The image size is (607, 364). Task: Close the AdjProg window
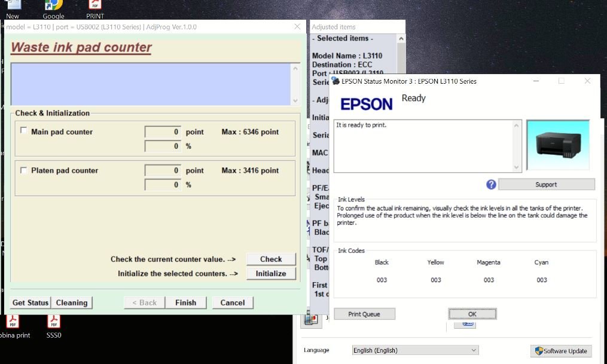click(x=297, y=26)
